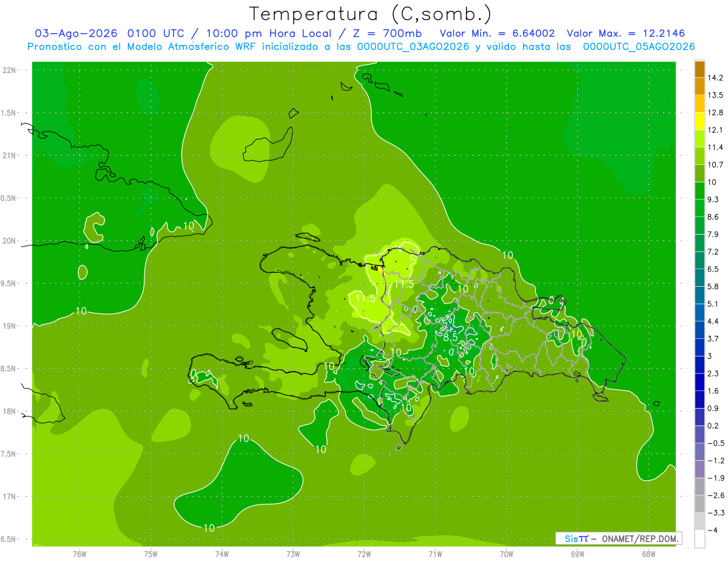The image size is (728, 562).
Task: Click the 20N latitude axis label
Action: pyautogui.click(x=10, y=241)
